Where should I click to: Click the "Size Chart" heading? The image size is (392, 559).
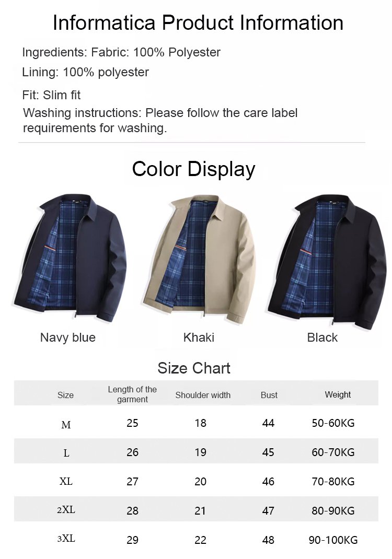(194, 368)
